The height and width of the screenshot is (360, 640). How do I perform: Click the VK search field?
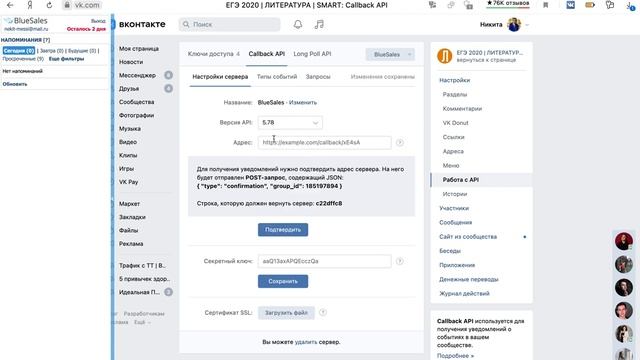coord(229,24)
